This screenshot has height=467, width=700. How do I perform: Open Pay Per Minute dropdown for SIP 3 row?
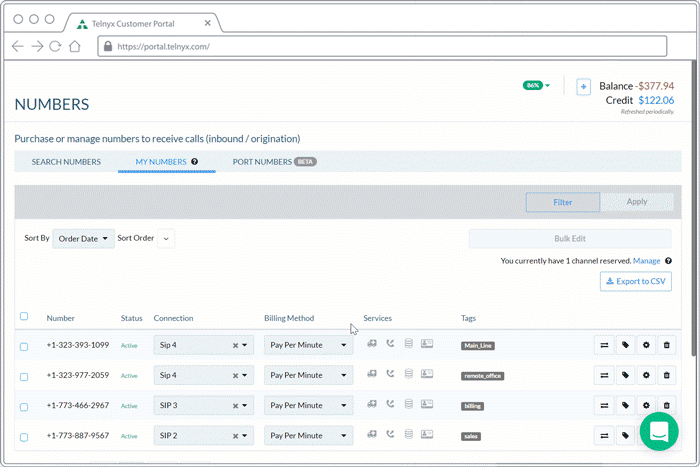tap(308, 405)
